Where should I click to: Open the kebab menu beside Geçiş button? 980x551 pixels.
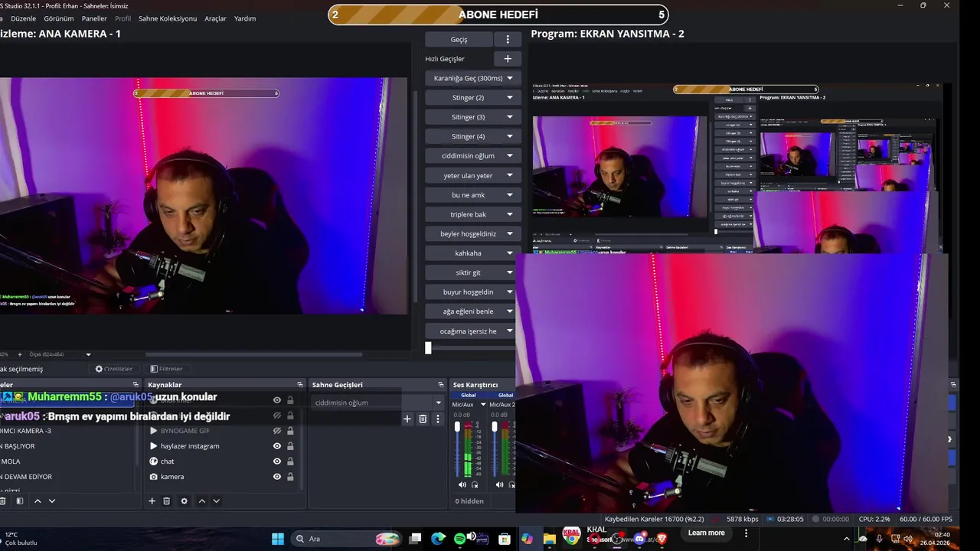507,39
